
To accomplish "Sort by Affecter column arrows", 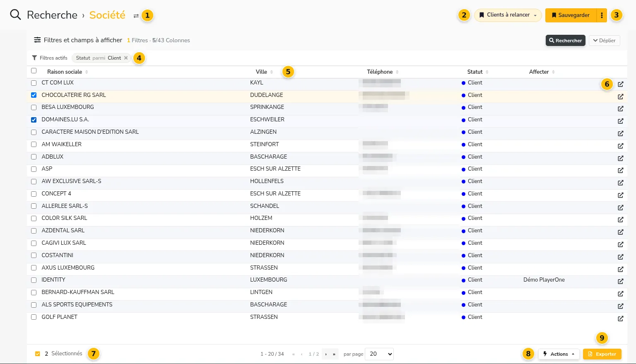I will (553, 72).
